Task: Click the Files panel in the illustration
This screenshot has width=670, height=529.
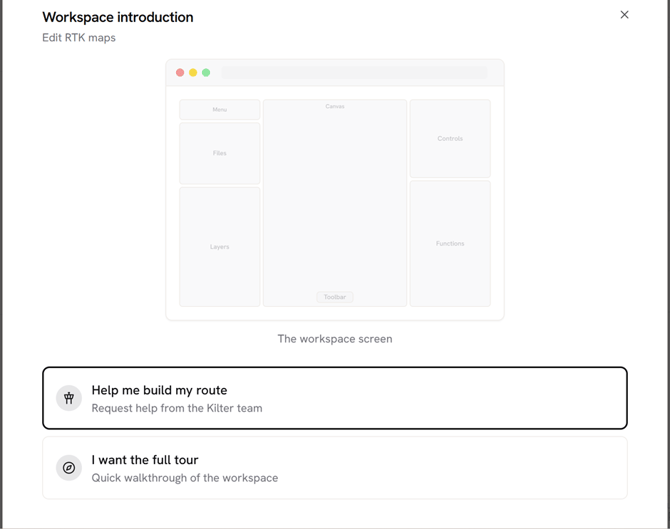Action: point(220,153)
